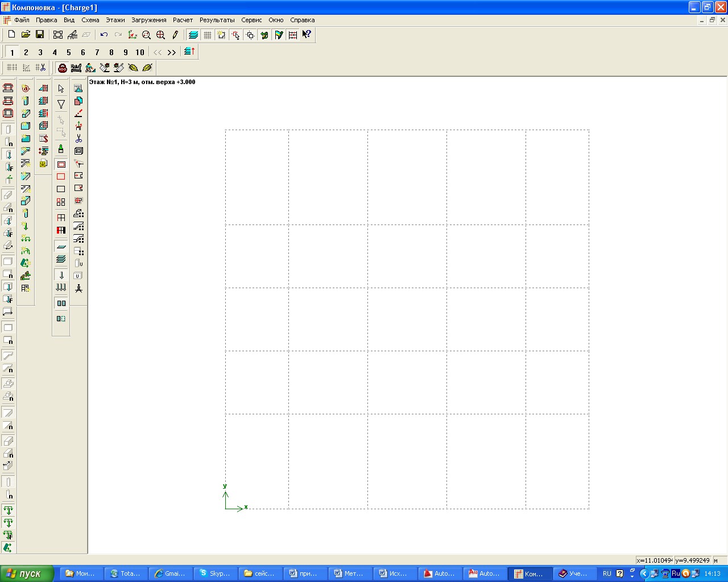This screenshot has width=728, height=582.
Task: Click the compass divider icon
Action: pos(78,288)
